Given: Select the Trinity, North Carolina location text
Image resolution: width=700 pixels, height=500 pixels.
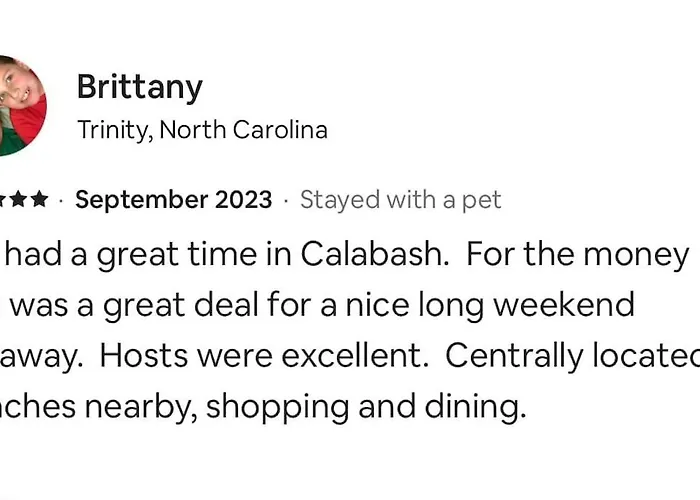Looking at the screenshot, I should pyautogui.click(x=203, y=130).
